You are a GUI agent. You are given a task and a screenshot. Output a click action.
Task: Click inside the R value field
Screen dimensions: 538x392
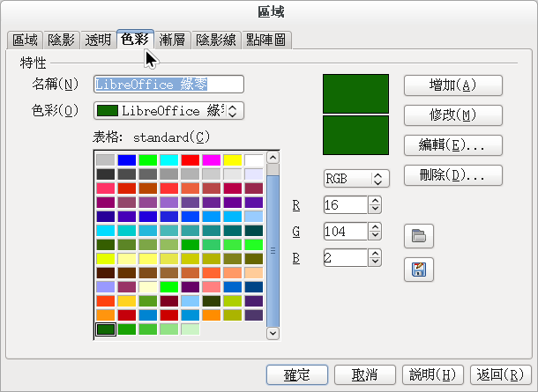(x=344, y=204)
